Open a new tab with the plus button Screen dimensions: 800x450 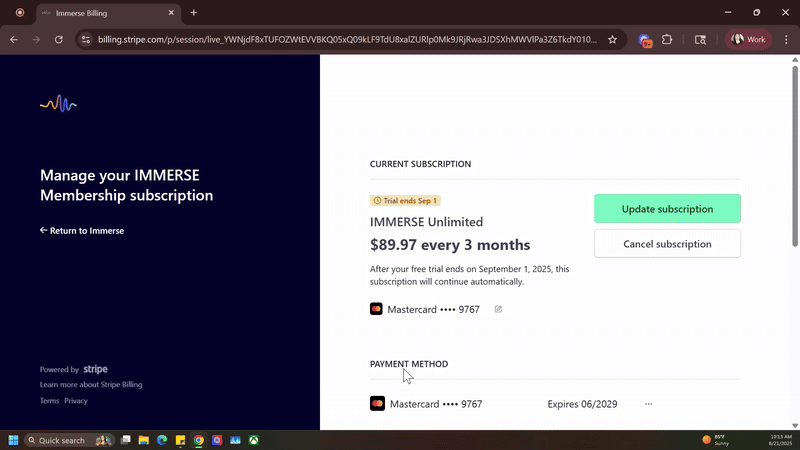click(x=194, y=13)
